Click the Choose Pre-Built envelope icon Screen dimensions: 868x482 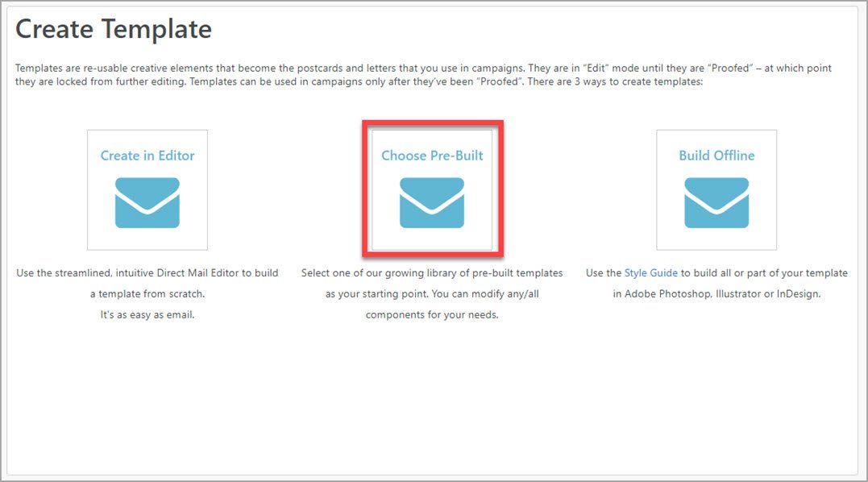coord(432,202)
